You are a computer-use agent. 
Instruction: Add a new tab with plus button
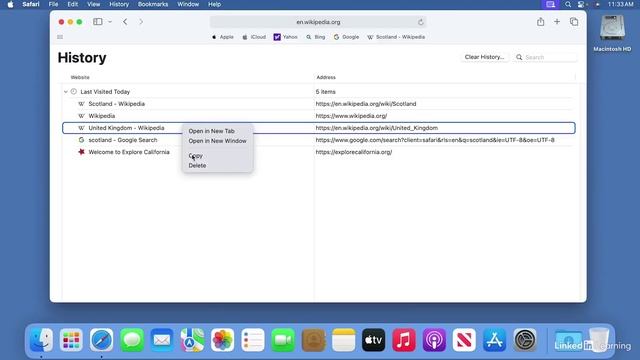click(557, 22)
